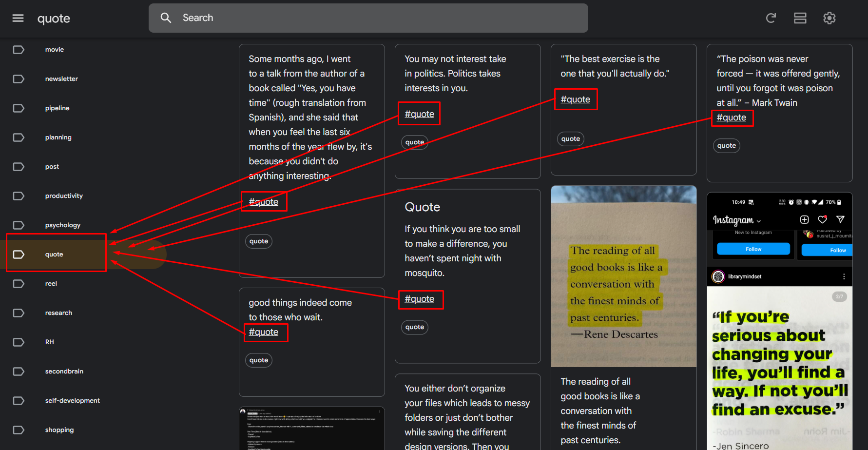Click #quote link in mosquito Quote note
868x450 pixels.
(420, 299)
